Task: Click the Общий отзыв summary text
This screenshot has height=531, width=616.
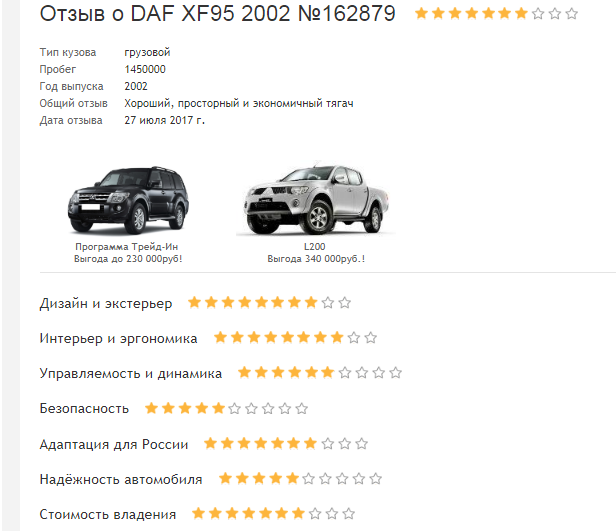Action: coord(239,103)
